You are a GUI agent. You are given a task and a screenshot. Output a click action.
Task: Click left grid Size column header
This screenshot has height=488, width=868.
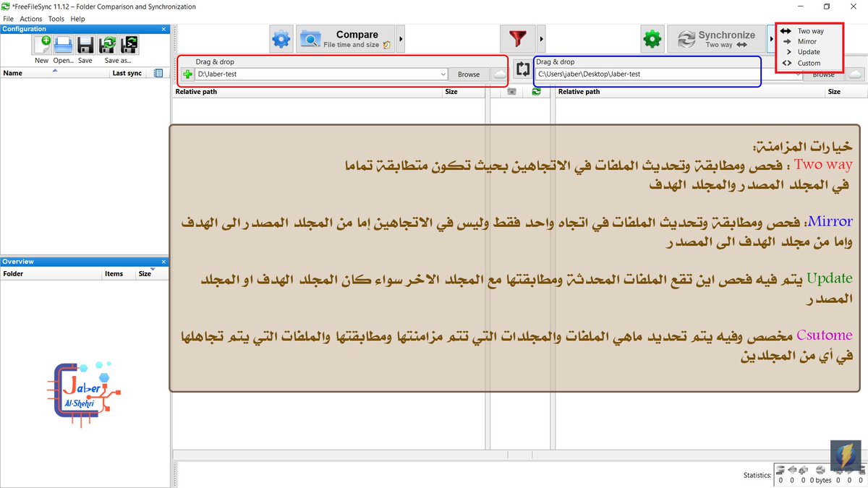click(x=463, y=92)
